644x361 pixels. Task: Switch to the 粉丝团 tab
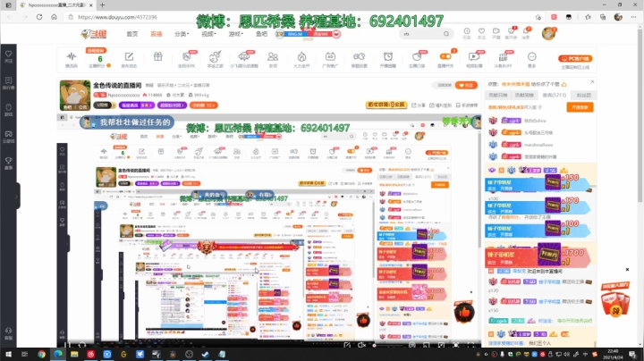[x=583, y=96]
